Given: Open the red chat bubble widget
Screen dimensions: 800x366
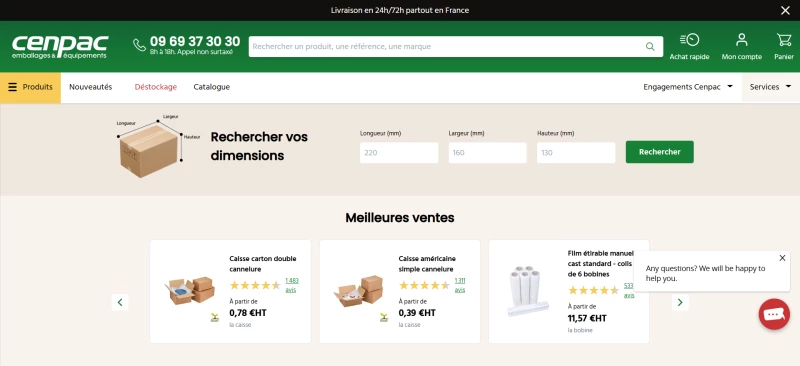Looking at the screenshot, I should tap(774, 314).
